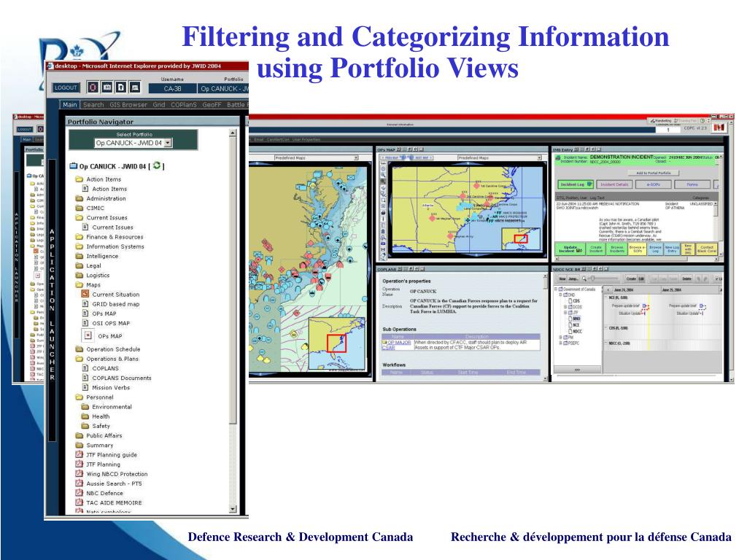Click the Canadian flag icon in the header
This screenshot has height=560, width=747.
coord(719,128)
